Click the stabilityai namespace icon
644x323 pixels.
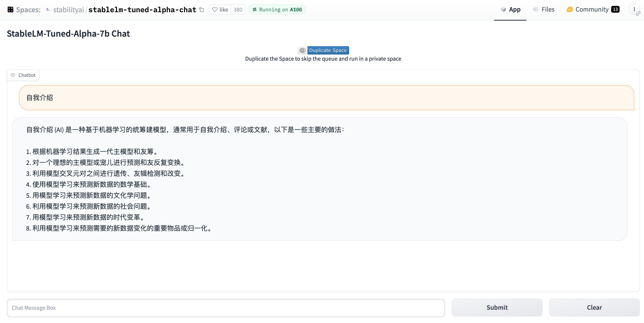48,9
